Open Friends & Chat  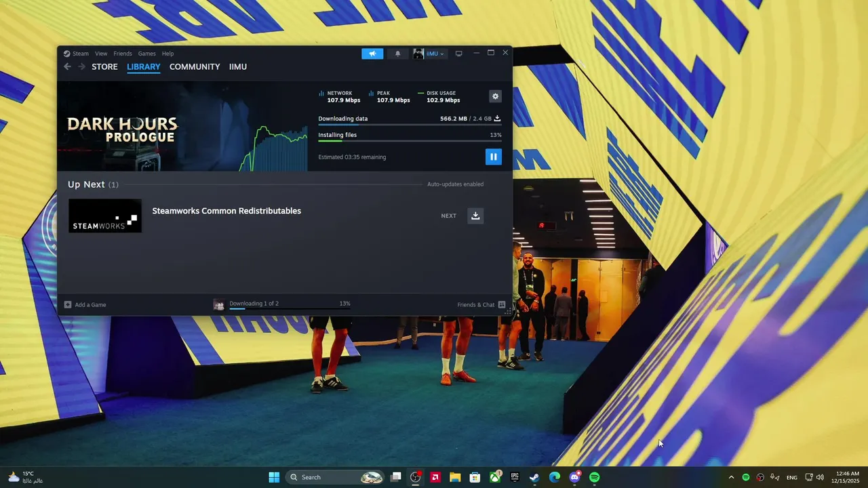tap(481, 305)
